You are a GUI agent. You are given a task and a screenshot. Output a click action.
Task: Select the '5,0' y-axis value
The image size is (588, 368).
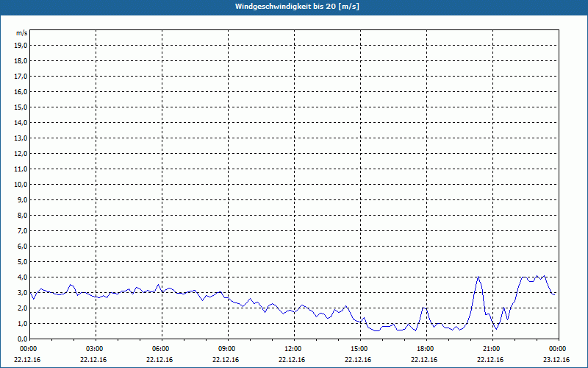pos(22,262)
